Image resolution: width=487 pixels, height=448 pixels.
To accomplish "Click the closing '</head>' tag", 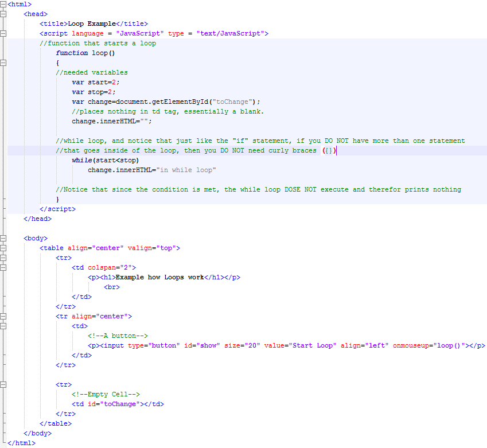I will [38, 219].
